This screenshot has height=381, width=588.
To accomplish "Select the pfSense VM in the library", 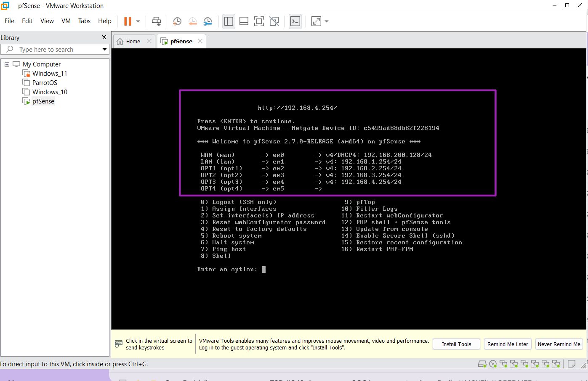I will pos(43,101).
